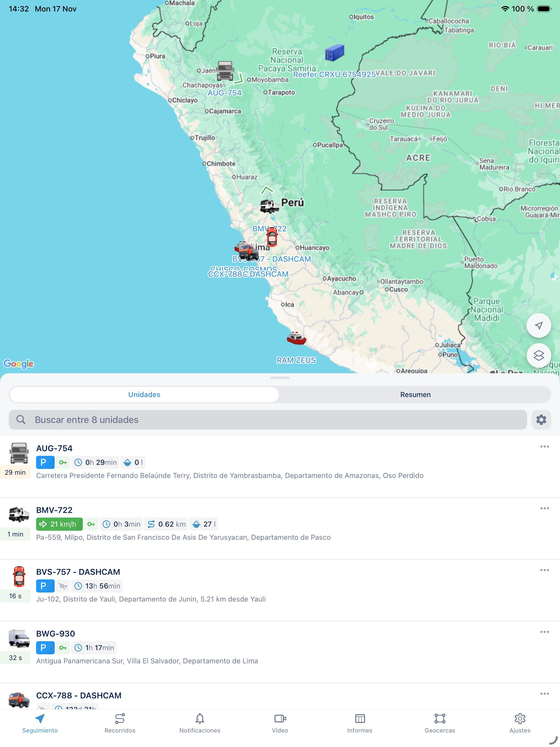
Task: Tap the 14:32 clock in status bar
Action: 19,9
